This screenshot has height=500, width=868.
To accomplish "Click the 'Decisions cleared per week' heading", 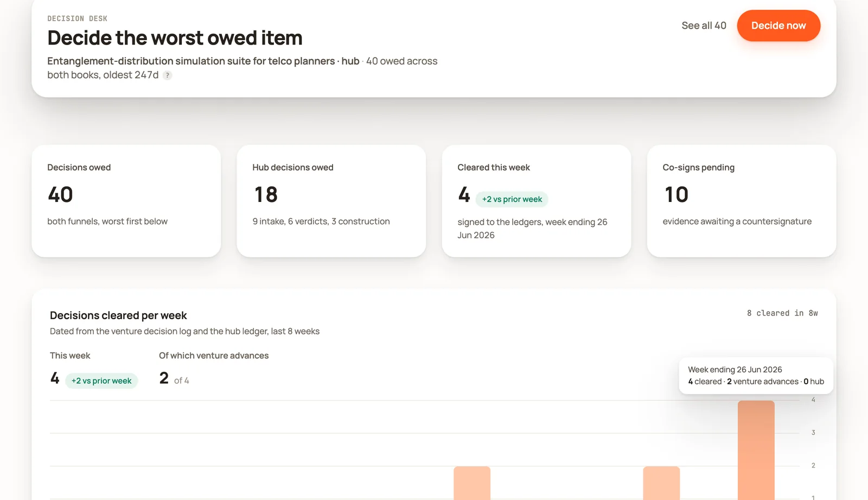I will pos(118,315).
